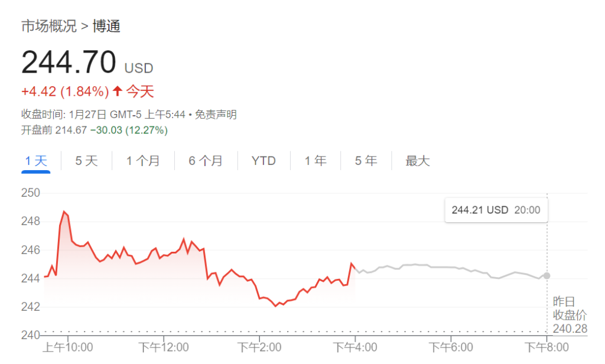Click the 免责声明 link

click(216, 115)
